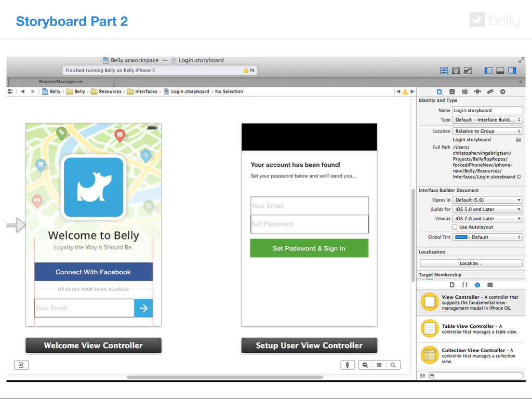Open the Quick Help inspector icon
The height and width of the screenshot is (399, 532).
coord(452,91)
